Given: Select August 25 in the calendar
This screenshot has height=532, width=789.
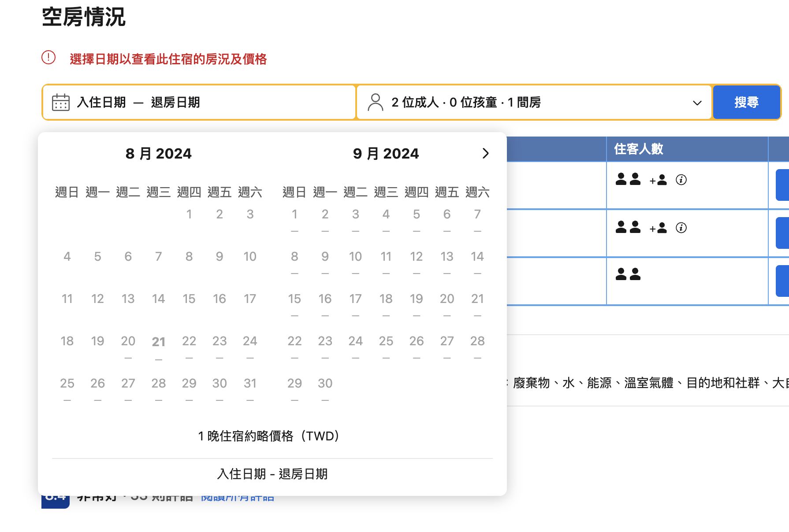Looking at the screenshot, I should 67,389.
